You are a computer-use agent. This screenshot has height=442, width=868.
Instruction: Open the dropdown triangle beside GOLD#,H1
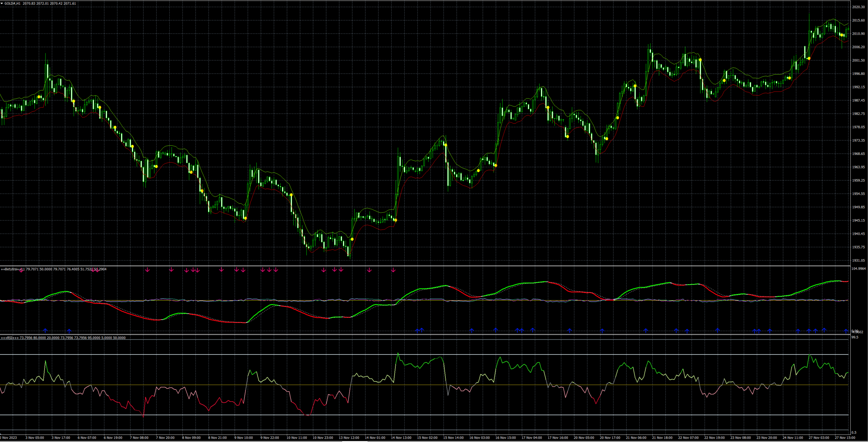pos(2,3)
